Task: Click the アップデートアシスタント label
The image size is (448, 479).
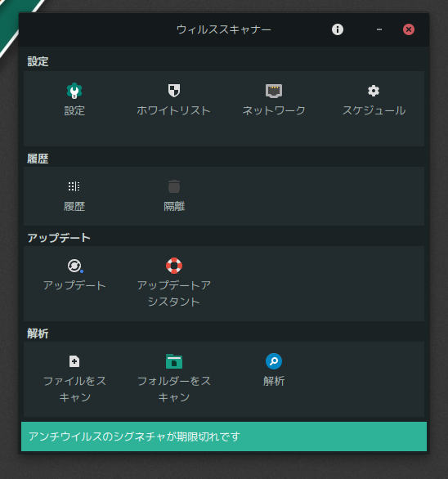Action: click(174, 293)
